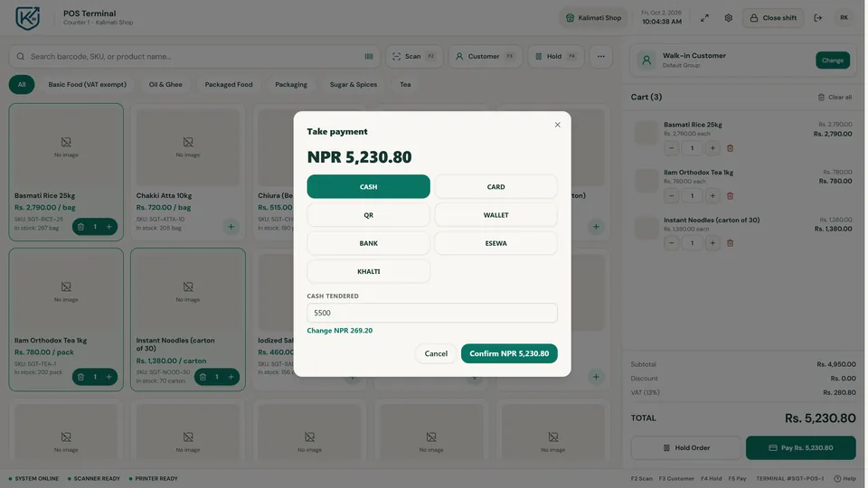
Task: Click the Change customer button
Action: click(x=832, y=61)
